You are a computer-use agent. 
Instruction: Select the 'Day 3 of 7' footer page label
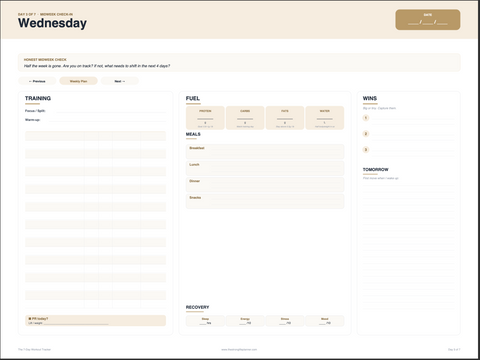(454, 349)
